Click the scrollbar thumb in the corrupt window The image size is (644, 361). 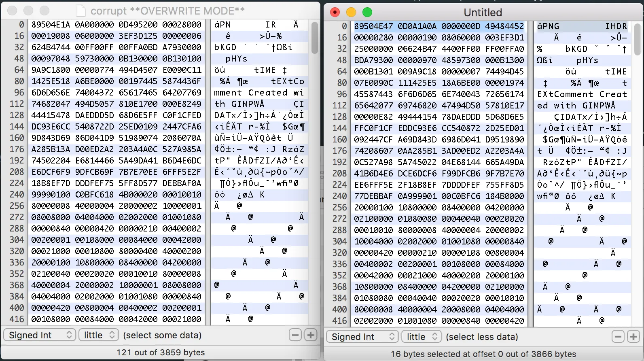pos(315,38)
